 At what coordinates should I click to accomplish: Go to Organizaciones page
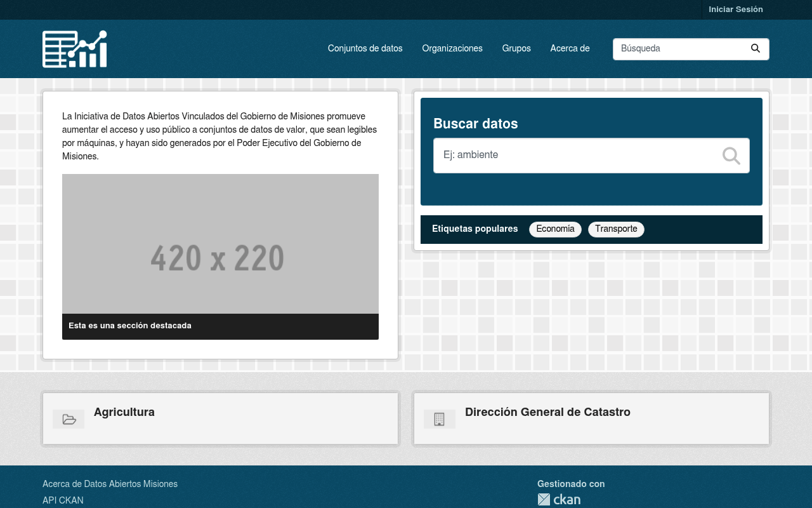coord(452,48)
